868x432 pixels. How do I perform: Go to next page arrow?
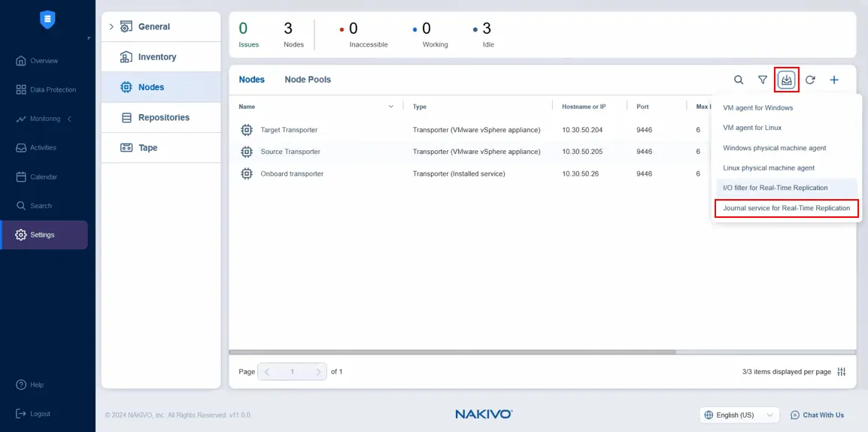(x=319, y=372)
